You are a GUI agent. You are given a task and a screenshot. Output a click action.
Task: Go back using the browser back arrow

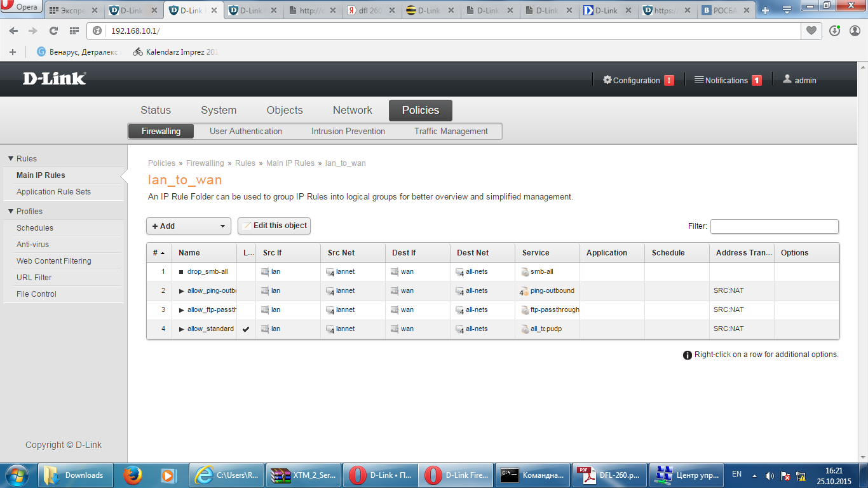click(14, 30)
